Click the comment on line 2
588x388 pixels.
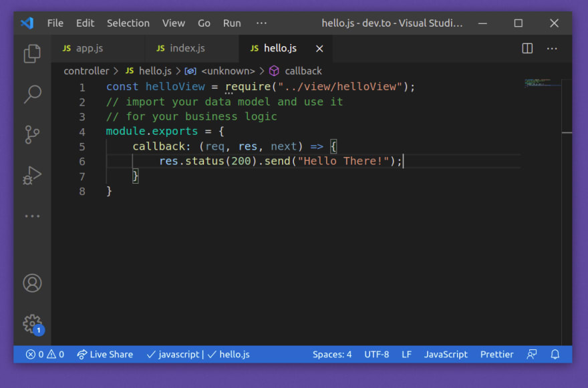(225, 102)
